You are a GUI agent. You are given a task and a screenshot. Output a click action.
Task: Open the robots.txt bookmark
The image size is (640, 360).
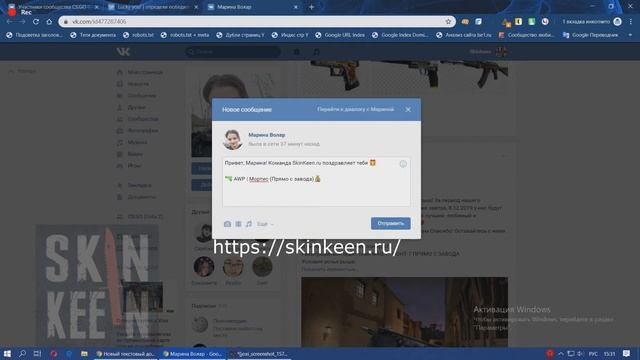click(138, 35)
